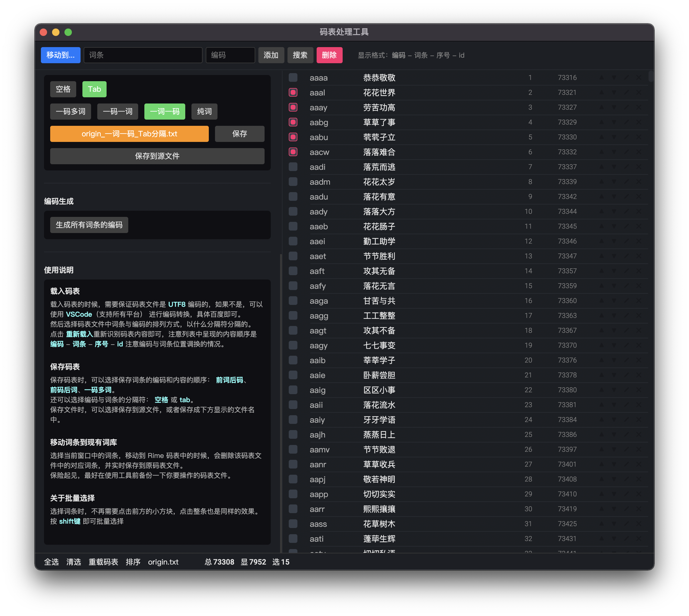
Task: Delete row 劳苦功高 with its X icon
Action: pos(639,107)
